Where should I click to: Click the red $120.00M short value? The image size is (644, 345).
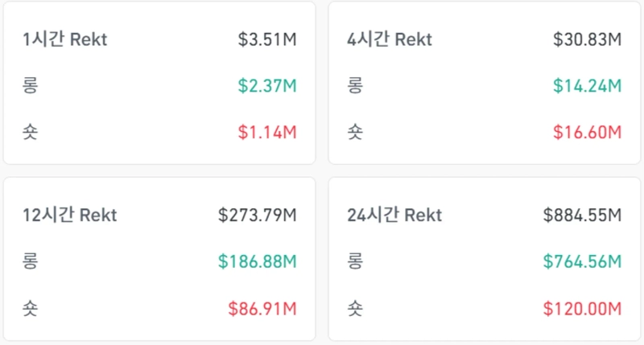pos(582,308)
